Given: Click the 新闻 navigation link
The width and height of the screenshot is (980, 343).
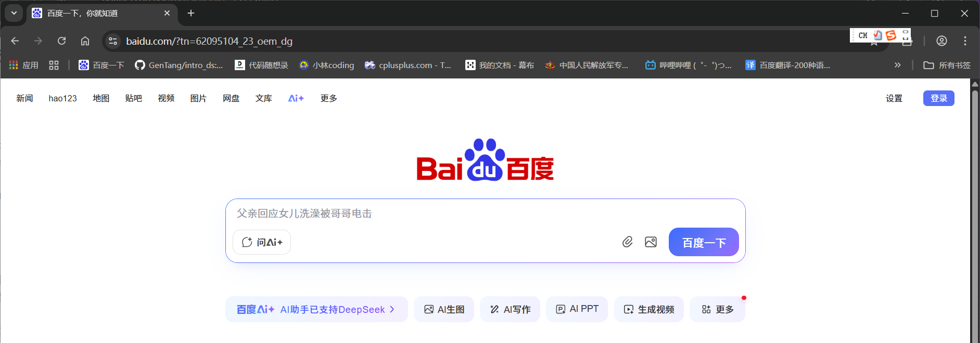Looking at the screenshot, I should pos(24,98).
